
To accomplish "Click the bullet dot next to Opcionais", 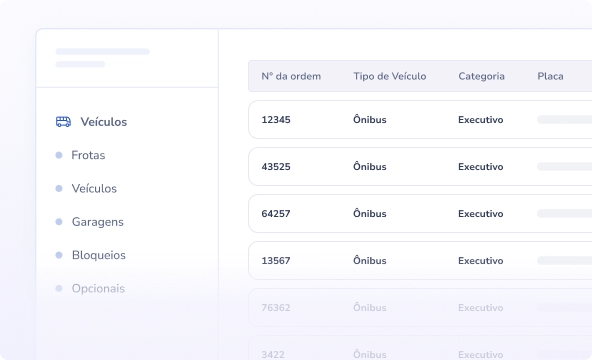I will 59,289.
